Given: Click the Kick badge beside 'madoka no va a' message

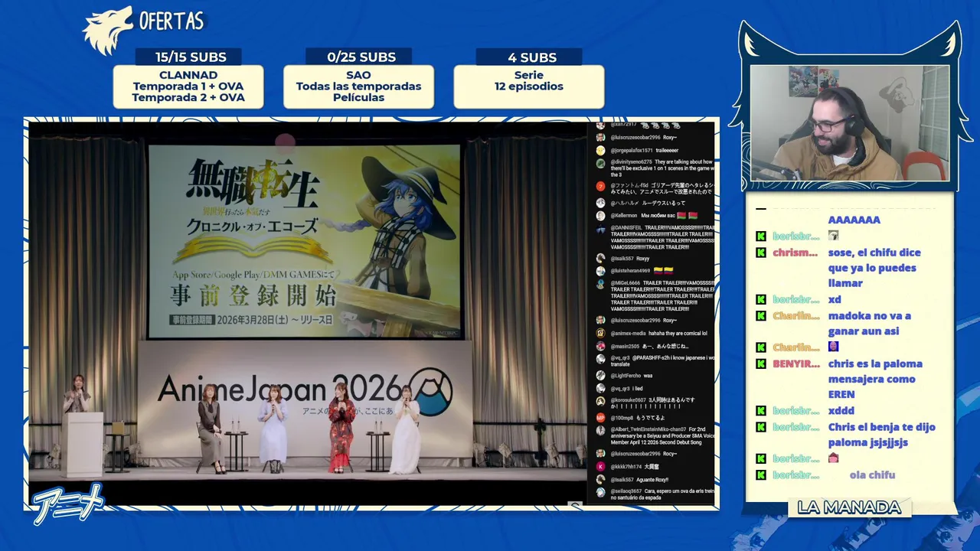Looking at the screenshot, I should pyautogui.click(x=761, y=315).
